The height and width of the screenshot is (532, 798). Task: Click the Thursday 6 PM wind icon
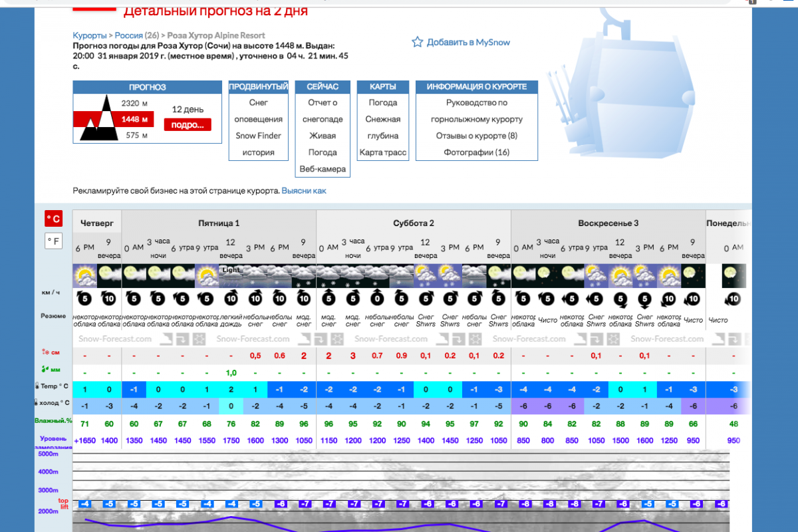tap(85, 299)
